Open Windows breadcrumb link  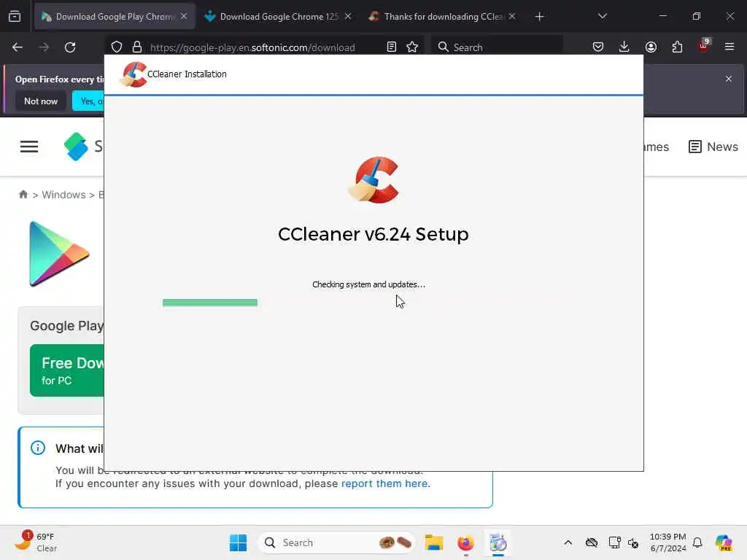coord(63,195)
